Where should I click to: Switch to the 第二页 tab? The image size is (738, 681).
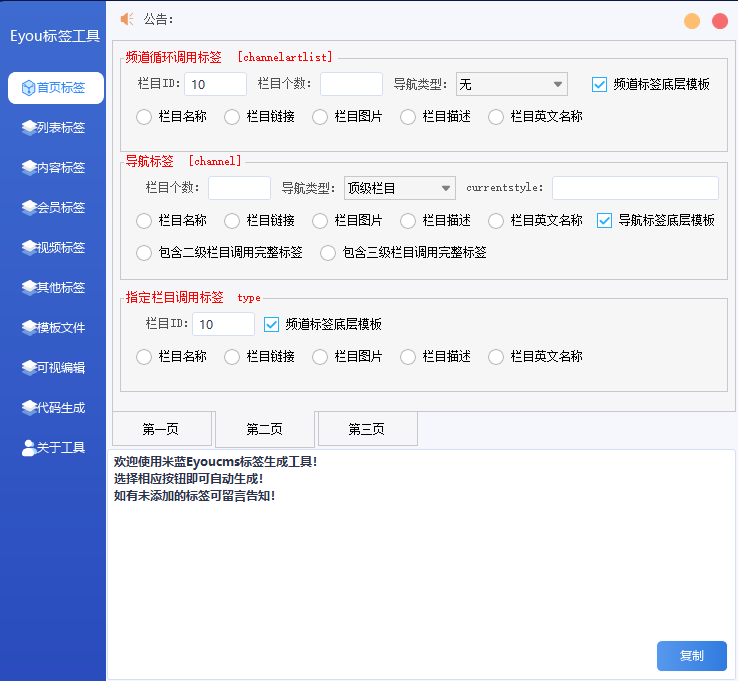pos(265,429)
